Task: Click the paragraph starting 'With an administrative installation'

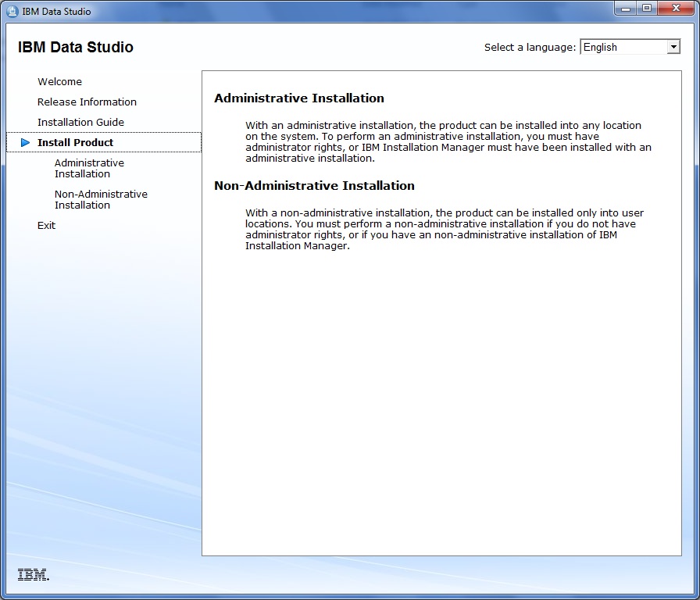Action: [448, 141]
